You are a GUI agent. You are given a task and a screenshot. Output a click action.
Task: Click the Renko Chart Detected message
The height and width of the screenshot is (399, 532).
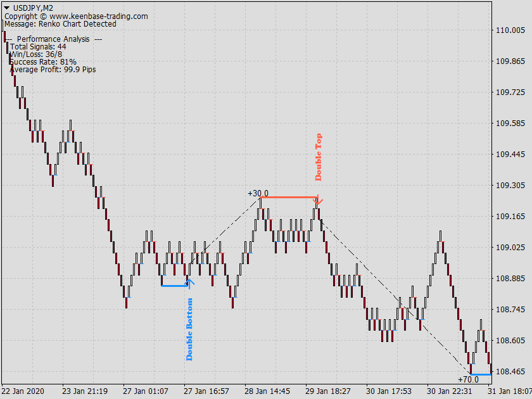pos(60,23)
